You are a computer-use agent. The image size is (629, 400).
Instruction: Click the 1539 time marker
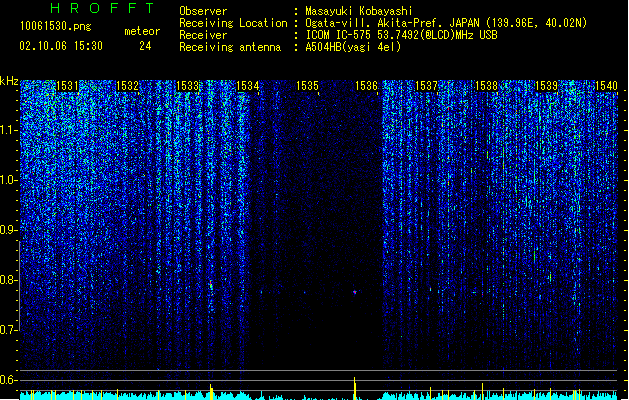(x=546, y=86)
